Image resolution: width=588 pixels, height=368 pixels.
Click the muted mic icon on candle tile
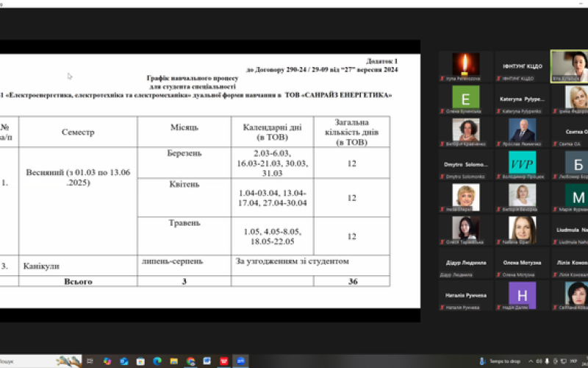pyautogui.click(x=442, y=79)
